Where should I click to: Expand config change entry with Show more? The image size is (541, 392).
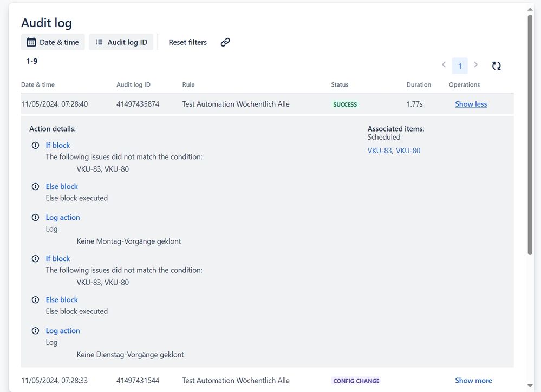point(473,380)
